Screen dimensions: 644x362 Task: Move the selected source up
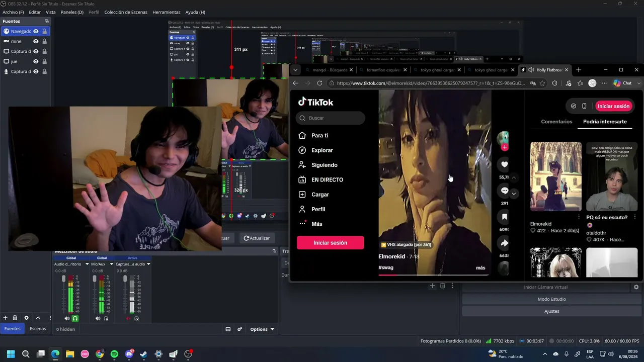(38, 318)
